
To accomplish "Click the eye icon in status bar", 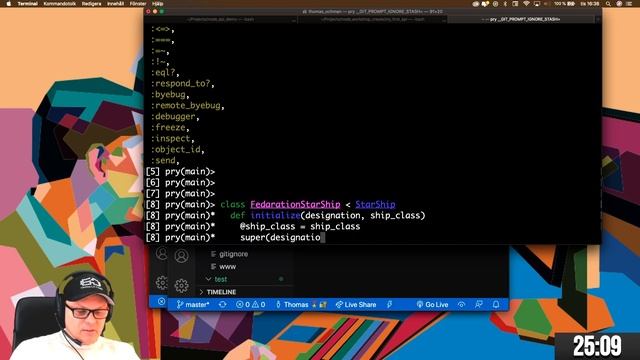I will (461, 304).
